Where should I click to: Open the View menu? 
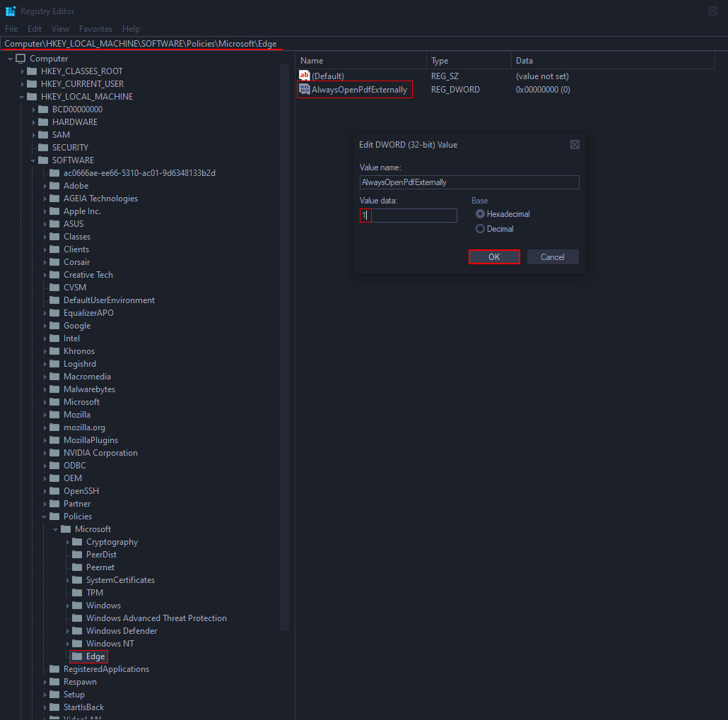[60, 29]
